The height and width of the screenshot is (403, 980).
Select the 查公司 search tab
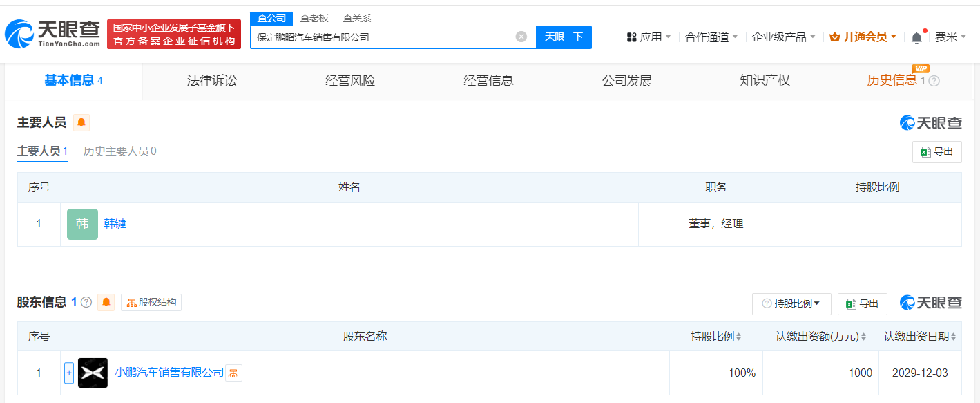pos(271,18)
